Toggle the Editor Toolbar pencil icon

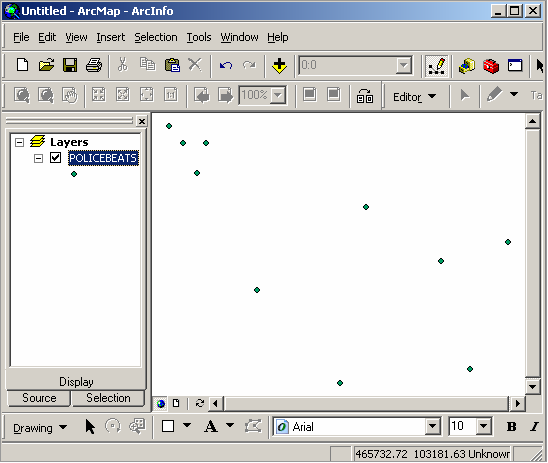pos(437,66)
